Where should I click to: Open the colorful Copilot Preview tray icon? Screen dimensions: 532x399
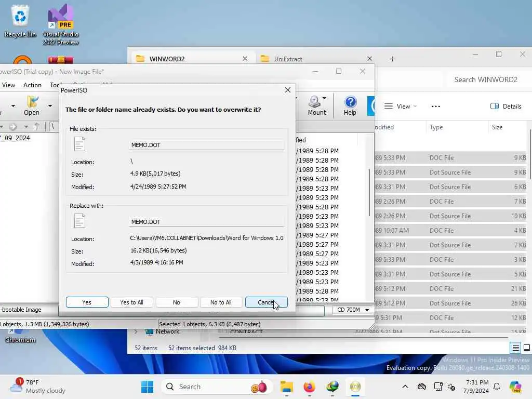pyautogui.click(x=515, y=387)
